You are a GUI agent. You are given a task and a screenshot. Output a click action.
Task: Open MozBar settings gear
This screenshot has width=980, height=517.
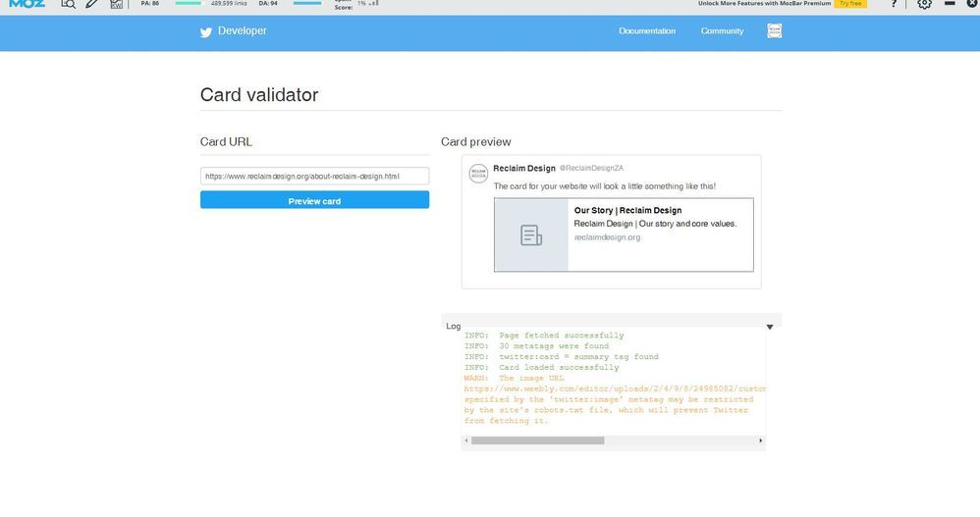(x=924, y=4)
